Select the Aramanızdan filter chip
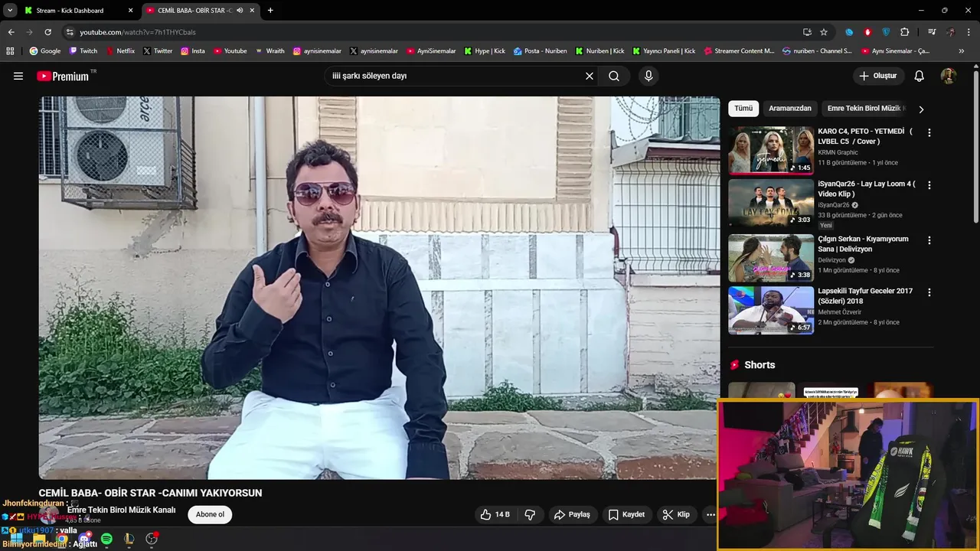 click(789, 109)
